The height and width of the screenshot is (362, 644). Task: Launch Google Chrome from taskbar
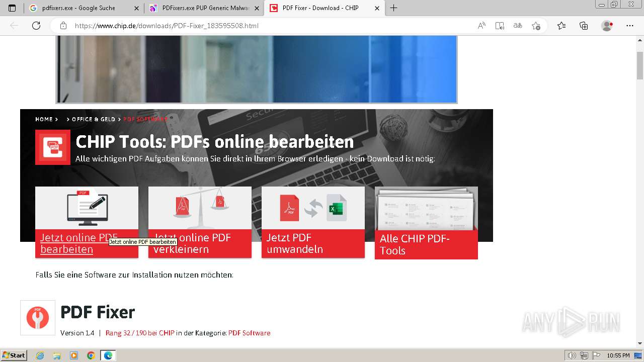pos(91,355)
